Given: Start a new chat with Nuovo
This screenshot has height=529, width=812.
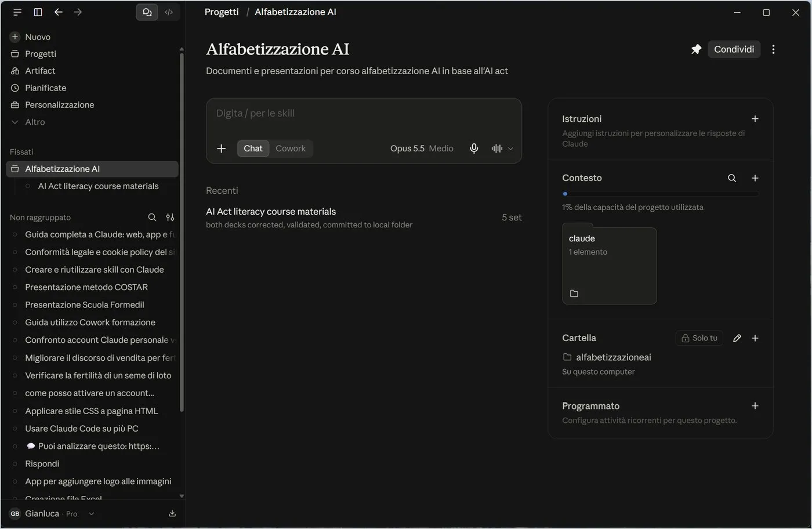Looking at the screenshot, I should [x=38, y=37].
